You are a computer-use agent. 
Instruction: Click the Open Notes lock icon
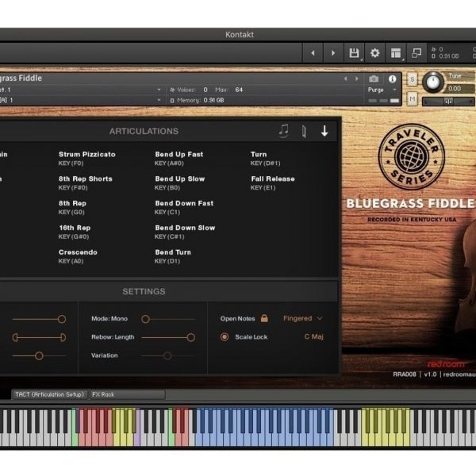click(264, 318)
